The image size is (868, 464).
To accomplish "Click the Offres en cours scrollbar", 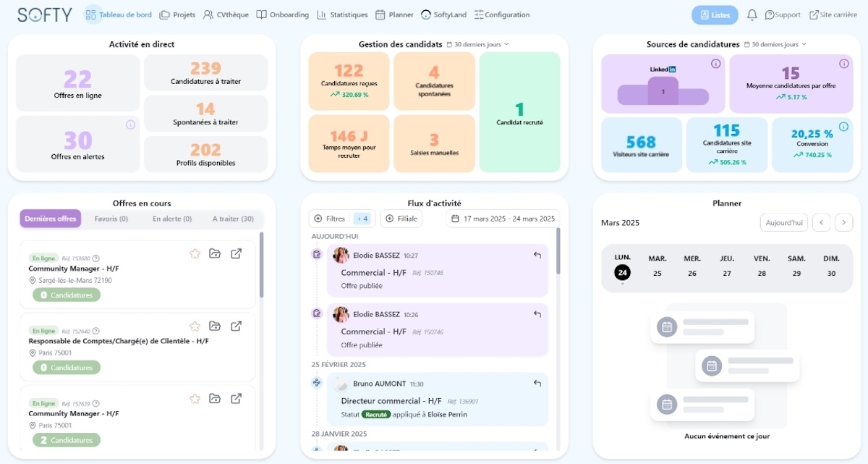I will pos(261,264).
